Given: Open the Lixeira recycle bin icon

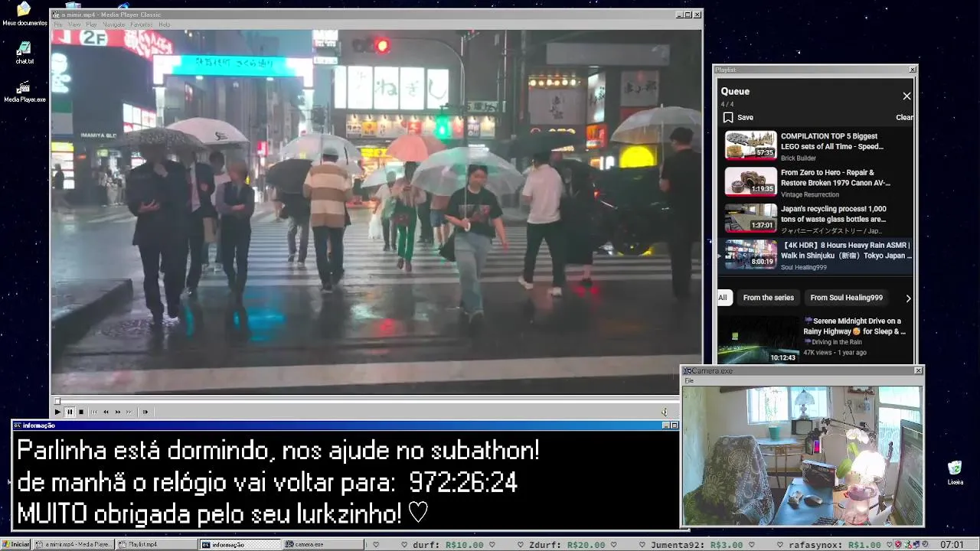Looking at the screenshot, I should pyautogui.click(x=955, y=473).
